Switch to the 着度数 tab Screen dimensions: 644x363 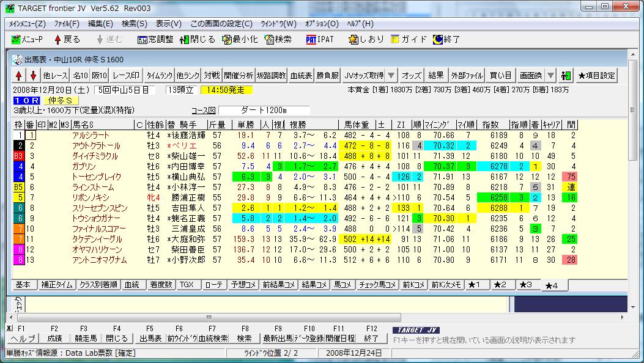[x=161, y=285]
